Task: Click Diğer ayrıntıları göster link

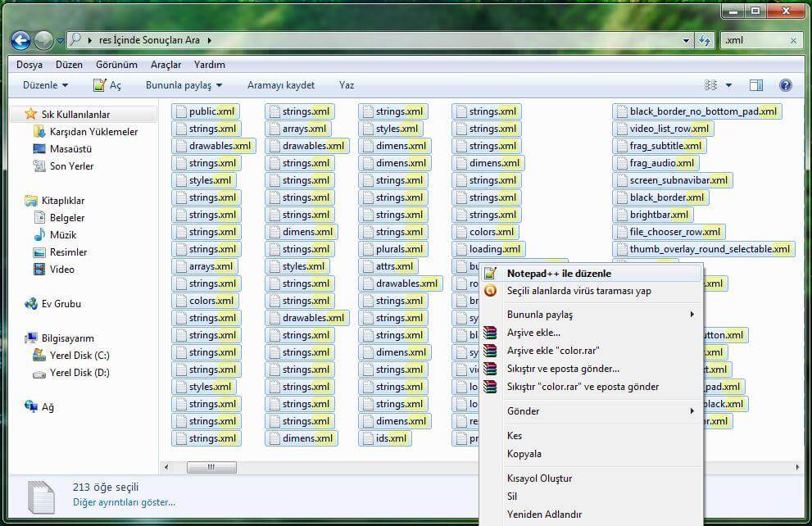Action: click(x=124, y=502)
